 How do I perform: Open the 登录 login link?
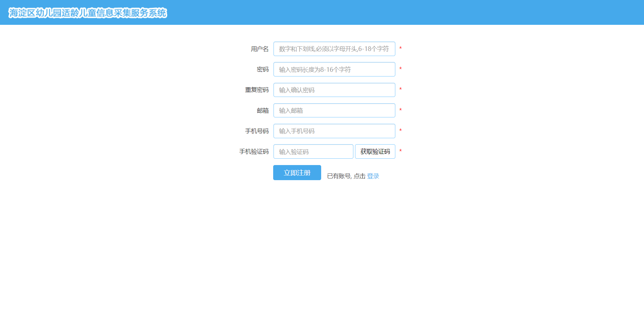pyautogui.click(x=373, y=176)
